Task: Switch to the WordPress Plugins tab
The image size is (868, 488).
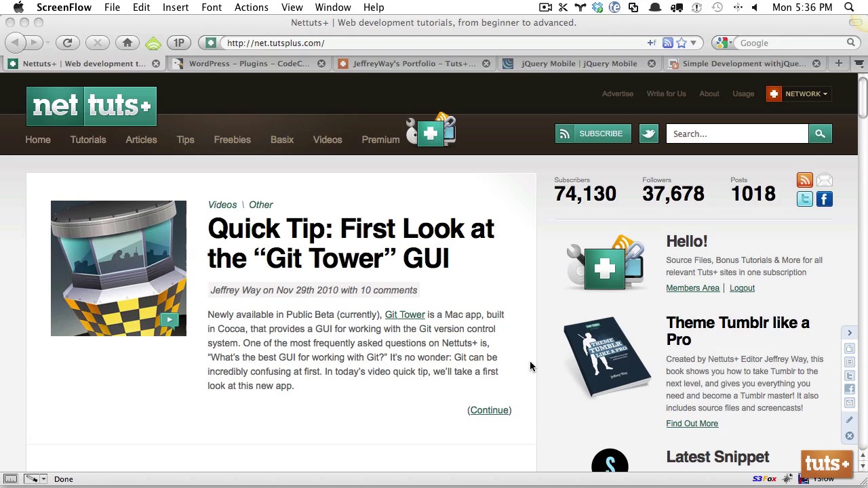Action: [x=249, y=64]
